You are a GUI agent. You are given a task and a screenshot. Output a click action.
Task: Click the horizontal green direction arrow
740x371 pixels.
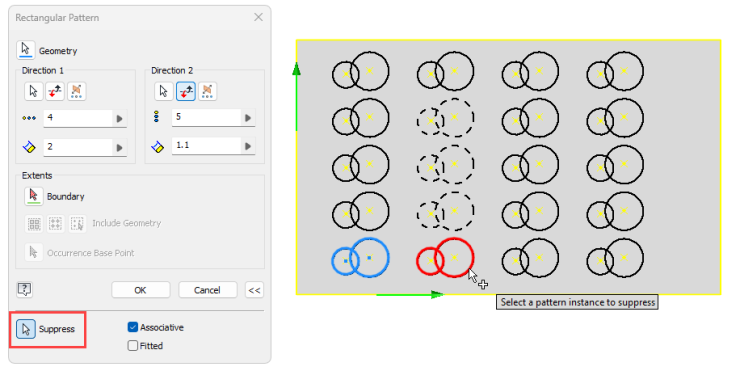(x=410, y=295)
